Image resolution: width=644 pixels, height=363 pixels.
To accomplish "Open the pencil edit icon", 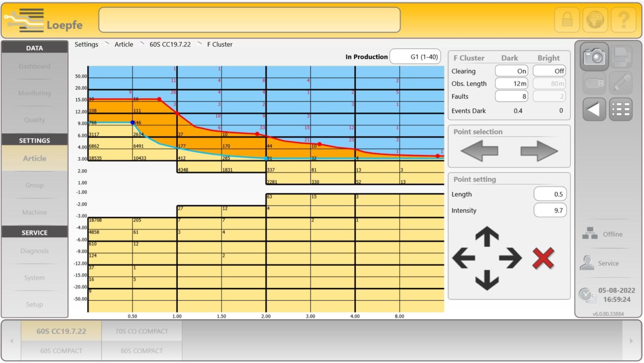I will (621, 83).
